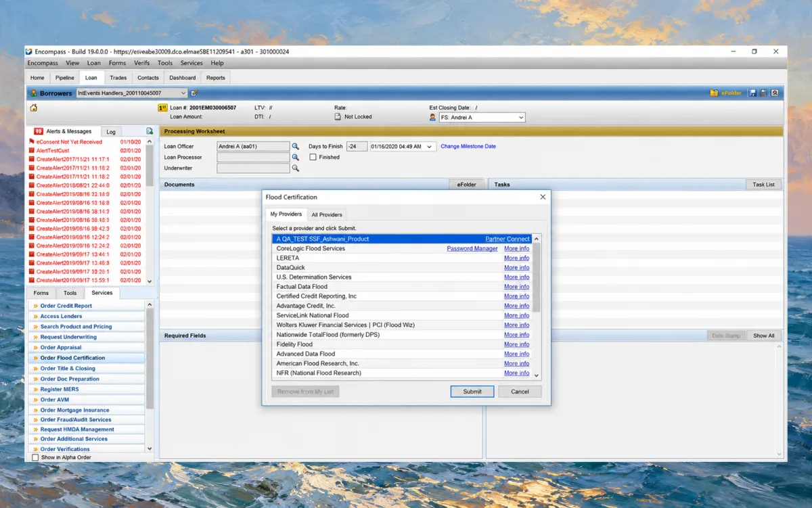Select ServiceLink National Flood provider
Screen dimensions: 812x508
click(x=402, y=315)
